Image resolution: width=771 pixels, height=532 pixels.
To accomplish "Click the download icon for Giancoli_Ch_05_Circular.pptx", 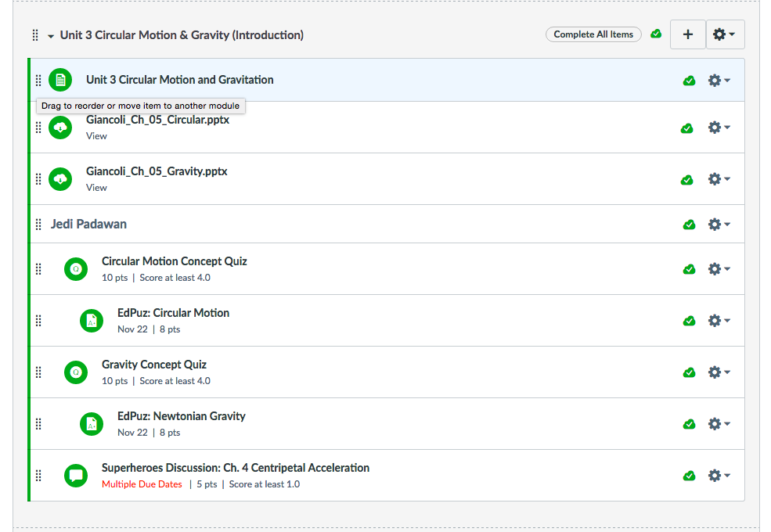I will pyautogui.click(x=60, y=128).
